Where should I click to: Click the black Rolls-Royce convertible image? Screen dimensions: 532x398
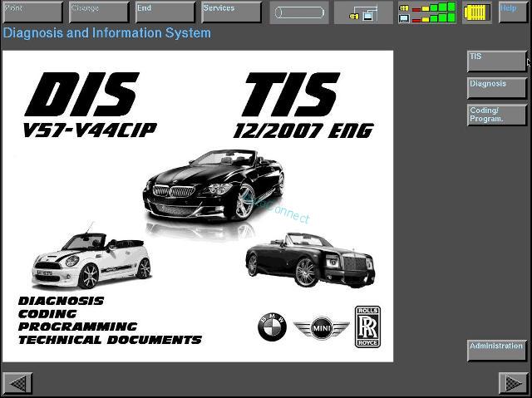pyautogui.click(x=310, y=260)
